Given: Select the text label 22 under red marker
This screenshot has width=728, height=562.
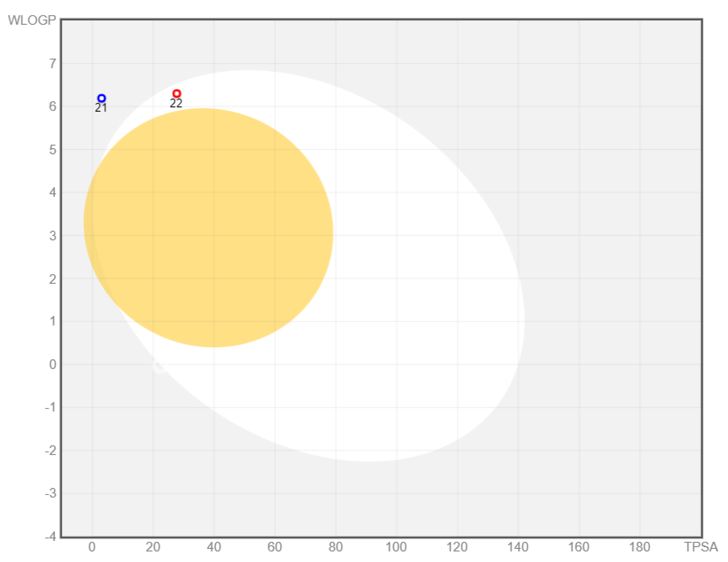Looking at the screenshot, I should pos(176,103).
